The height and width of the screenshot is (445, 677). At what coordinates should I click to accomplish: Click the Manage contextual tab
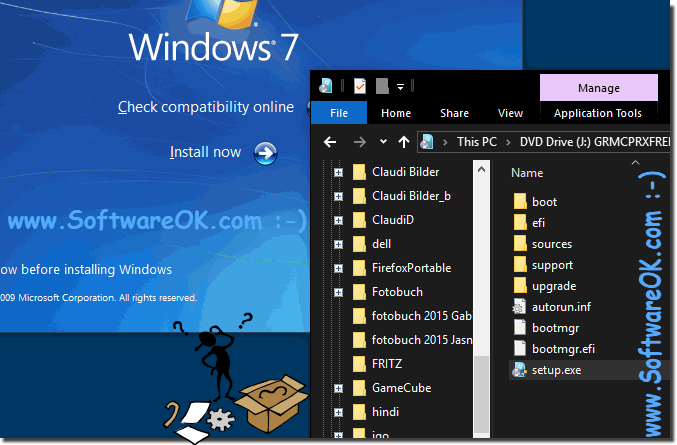pos(599,88)
